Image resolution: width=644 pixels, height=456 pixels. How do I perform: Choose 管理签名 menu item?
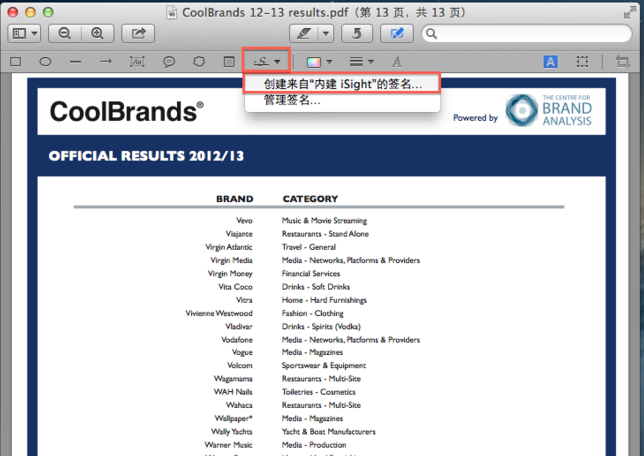[342, 100]
